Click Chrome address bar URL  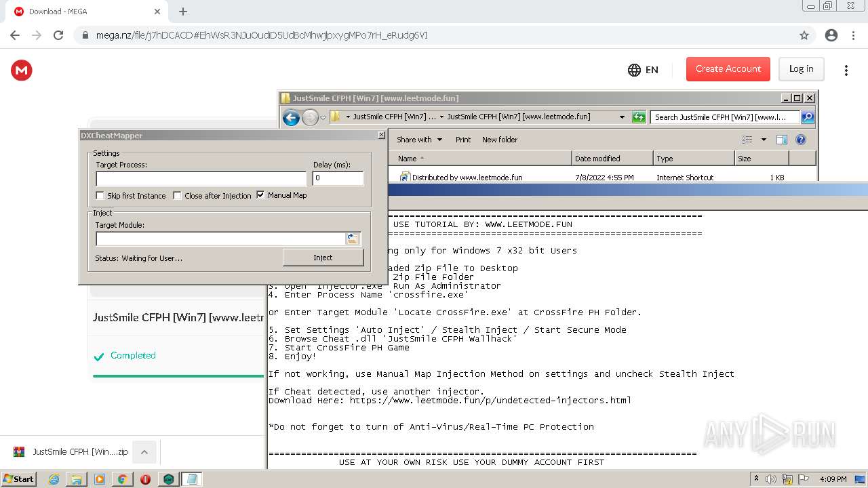click(x=262, y=35)
